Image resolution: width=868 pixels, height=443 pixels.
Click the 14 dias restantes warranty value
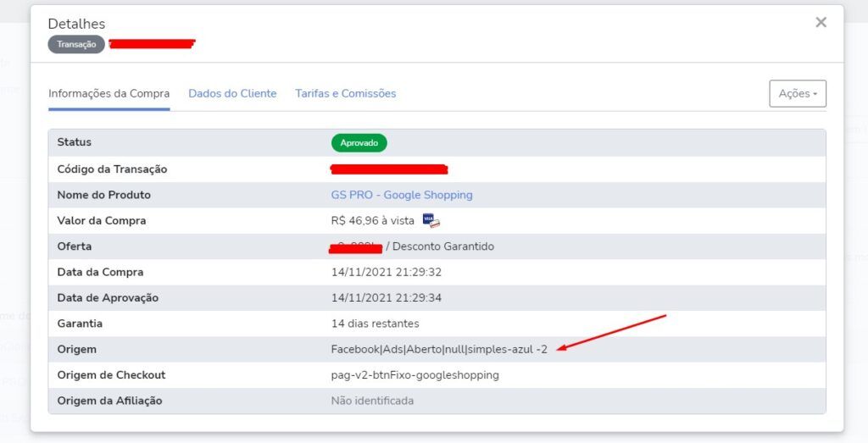(x=376, y=324)
